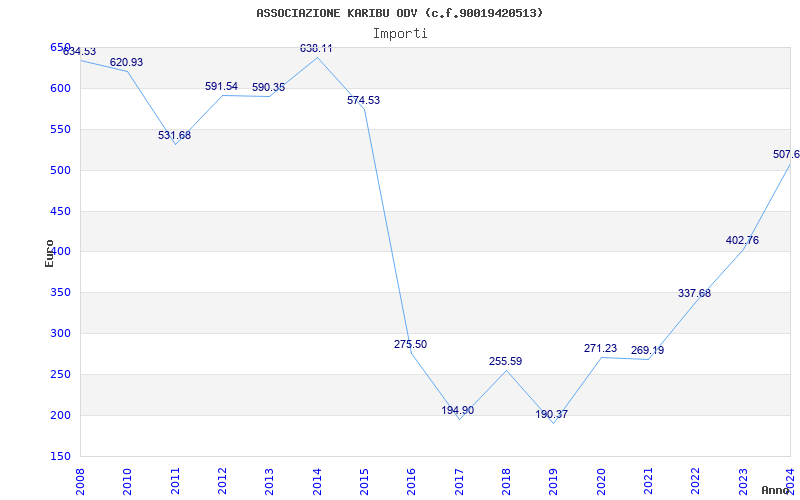The image size is (800, 500).
Task: Click the 500 y-axis tick label
Action: coord(60,170)
